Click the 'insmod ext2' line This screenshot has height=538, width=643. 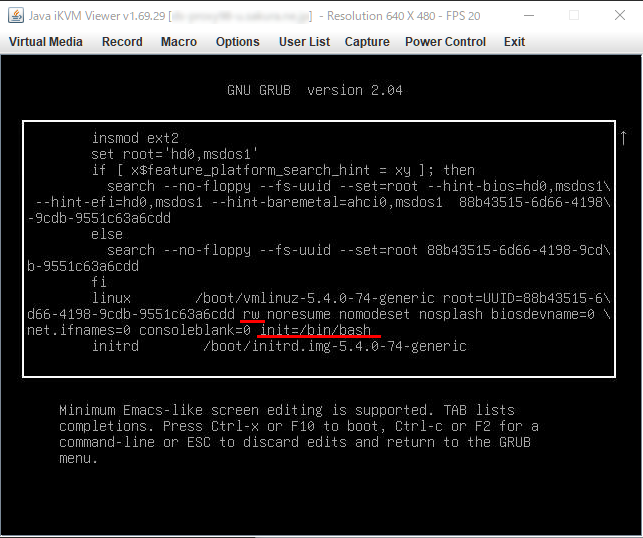pyautogui.click(x=135, y=138)
